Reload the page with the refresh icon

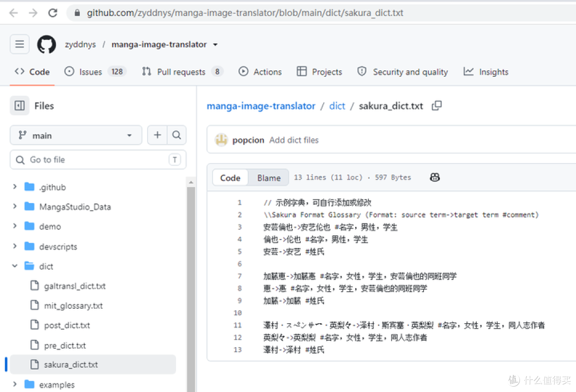[52, 13]
